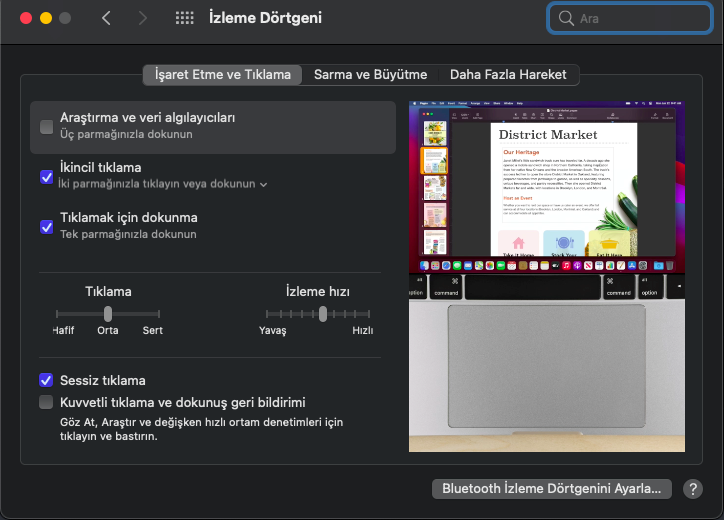Enable Kuvvetli tıklama ve dokunuş geri bildirimi
The width and height of the screenshot is (724, 520).
[x=46, y=402]
